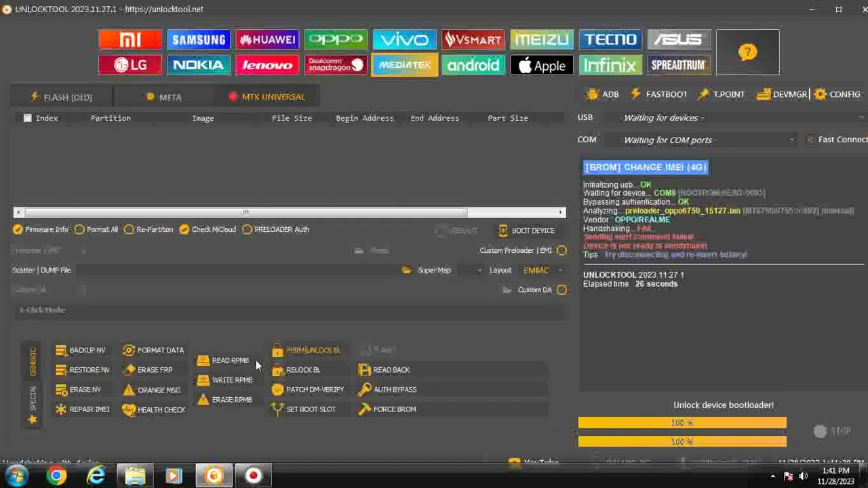Click the AUTH BYPASS button
Screen dimensions: 868x488
click(x=387, y=390)
